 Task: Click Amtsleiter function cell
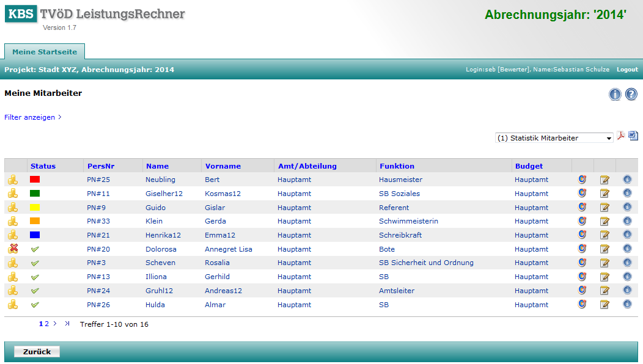point(397,291)
